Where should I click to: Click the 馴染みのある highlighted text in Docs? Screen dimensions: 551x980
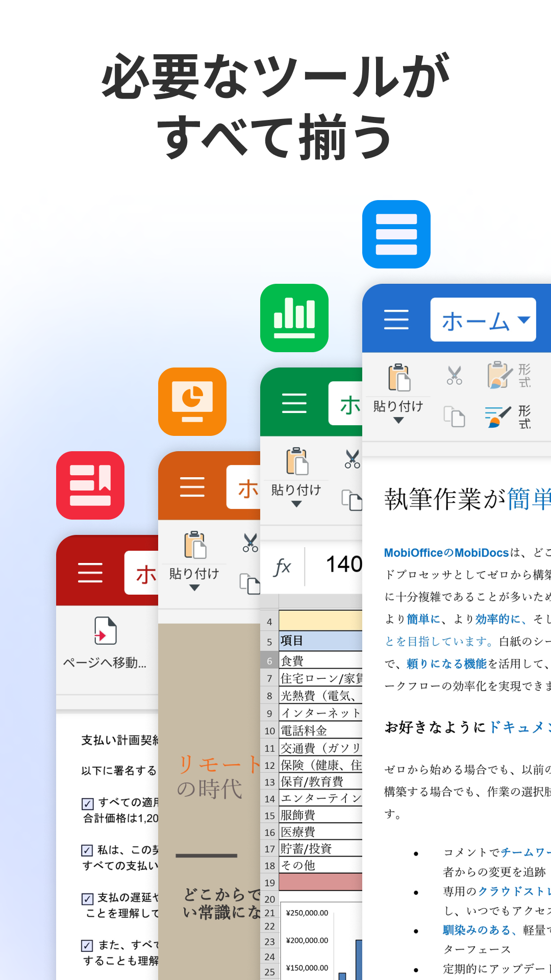coord(477,930)
